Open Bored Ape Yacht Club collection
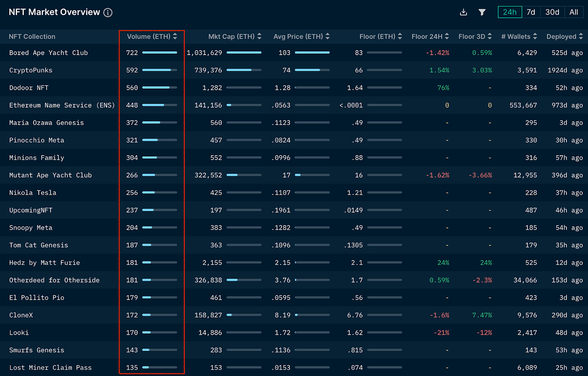This screenshot has width=588, height=376. [x=48, y=53]
